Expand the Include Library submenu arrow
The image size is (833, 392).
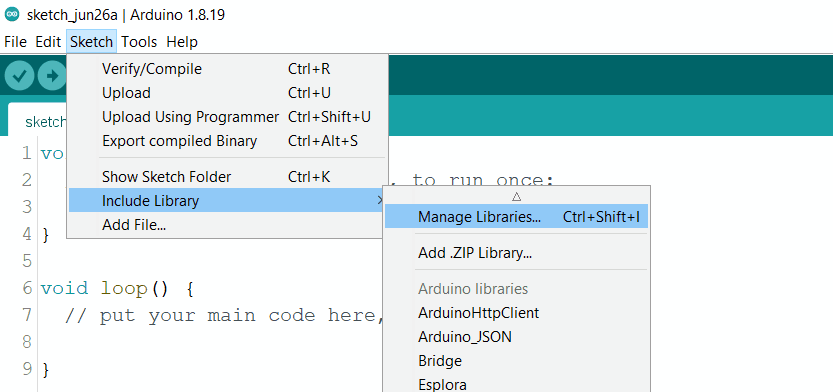pos(379,200)
